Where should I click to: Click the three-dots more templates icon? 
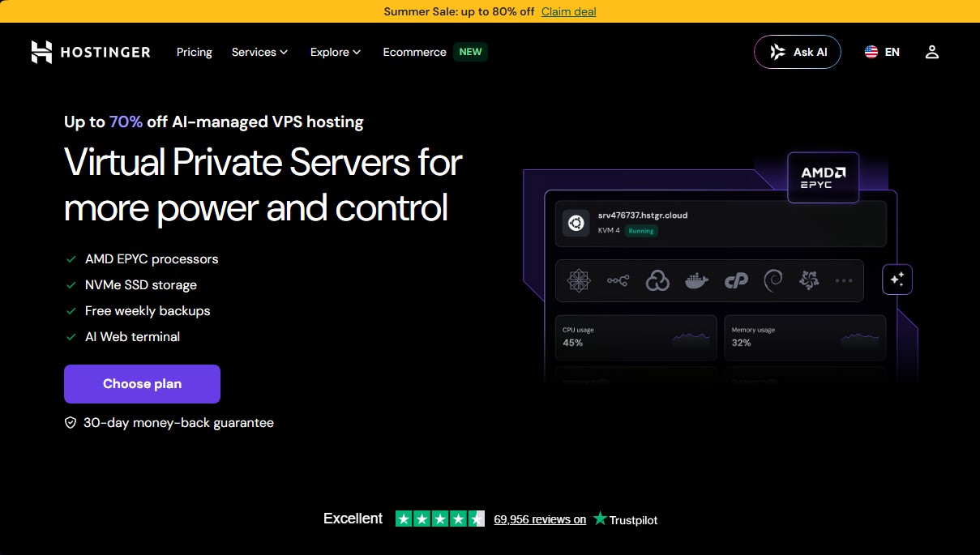tap(844, 281)
